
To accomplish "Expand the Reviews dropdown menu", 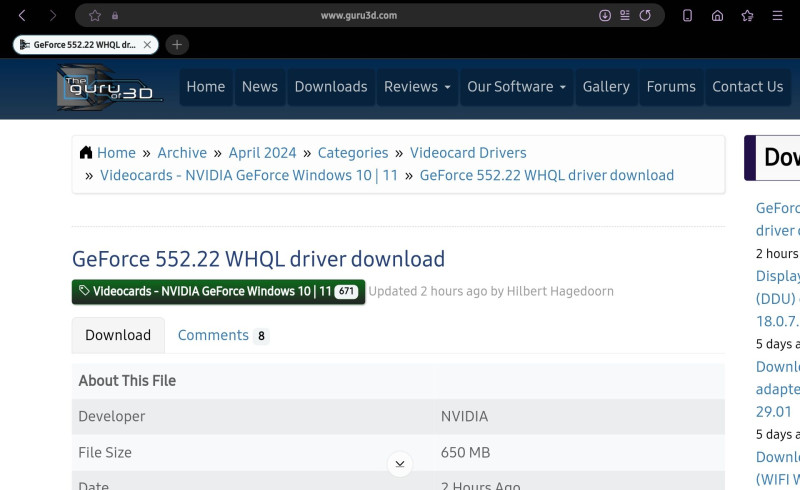I will tap(417, 87).
